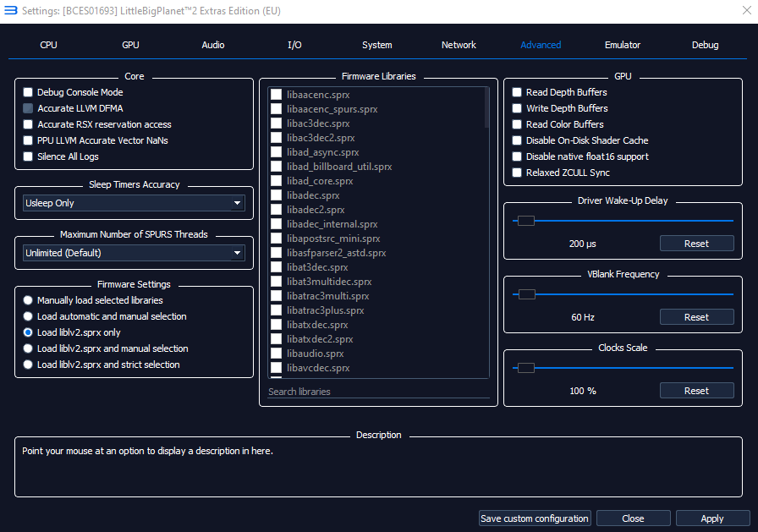Image resolution: width=758 pixels, height=532 pixels.
Task: Tick libadec2.sprx checkbox
Action: tap(276, 210)
